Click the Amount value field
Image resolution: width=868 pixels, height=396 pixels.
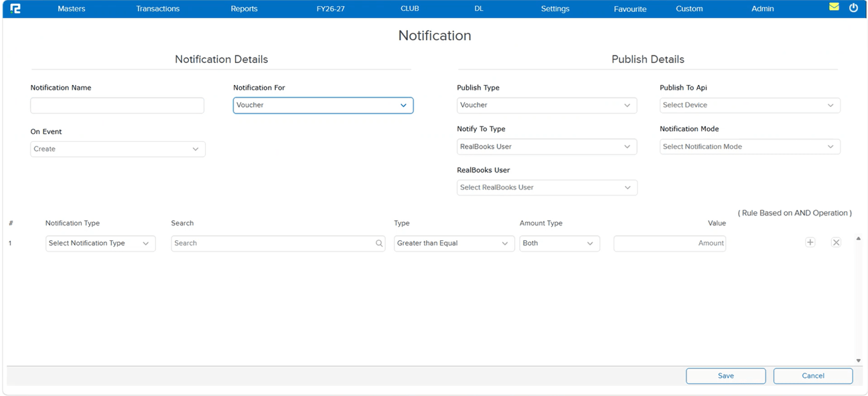(670, 243)
